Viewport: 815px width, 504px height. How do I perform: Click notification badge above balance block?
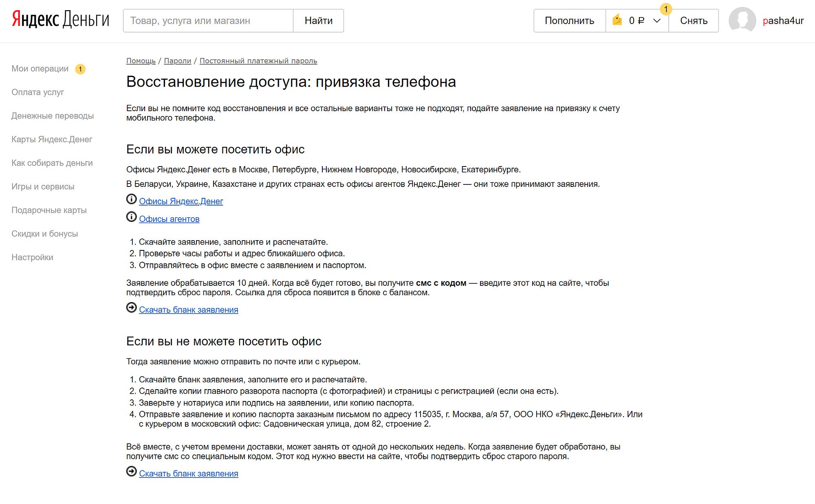tap(666, 9)
